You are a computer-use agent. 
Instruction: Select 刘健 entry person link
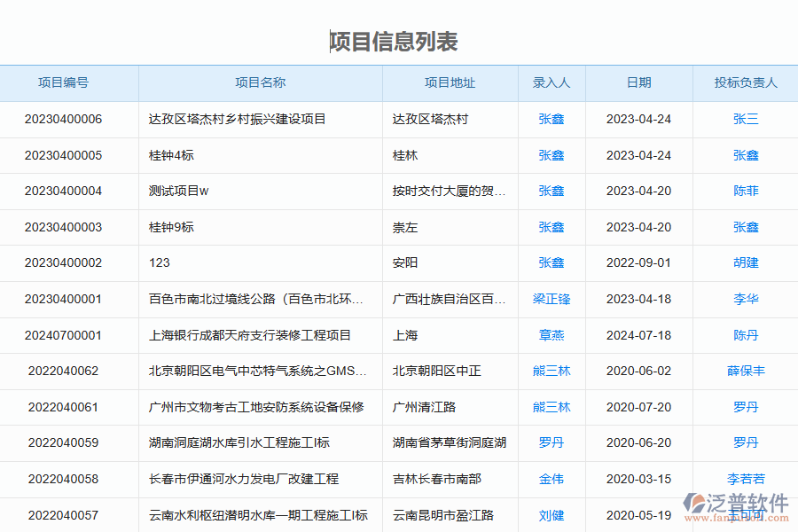click(552, 515)
